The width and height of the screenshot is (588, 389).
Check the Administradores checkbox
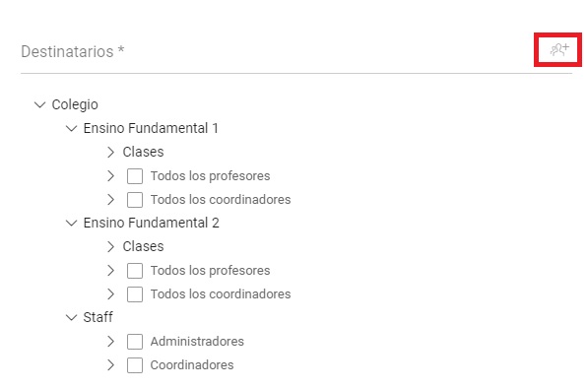coord(135,342)
